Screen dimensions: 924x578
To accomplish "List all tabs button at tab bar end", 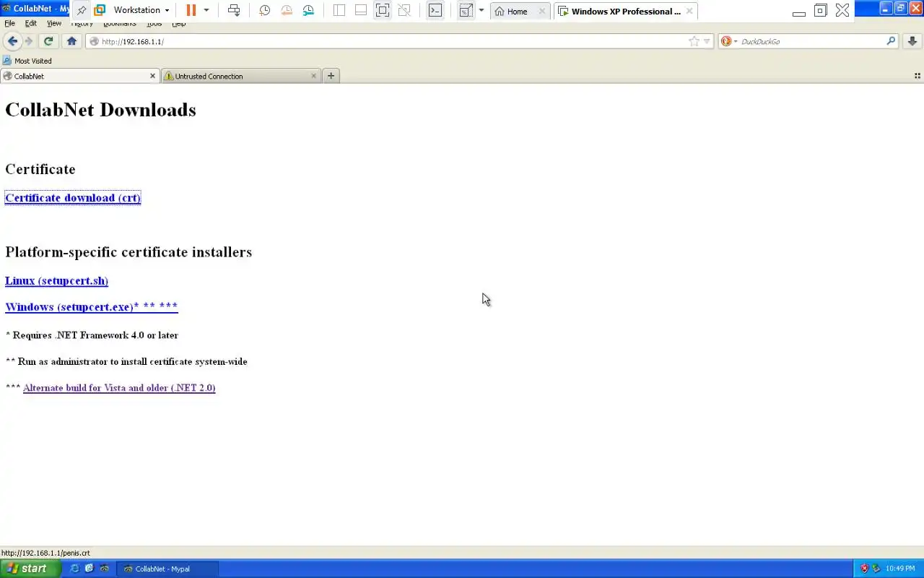I will point(918,76).
